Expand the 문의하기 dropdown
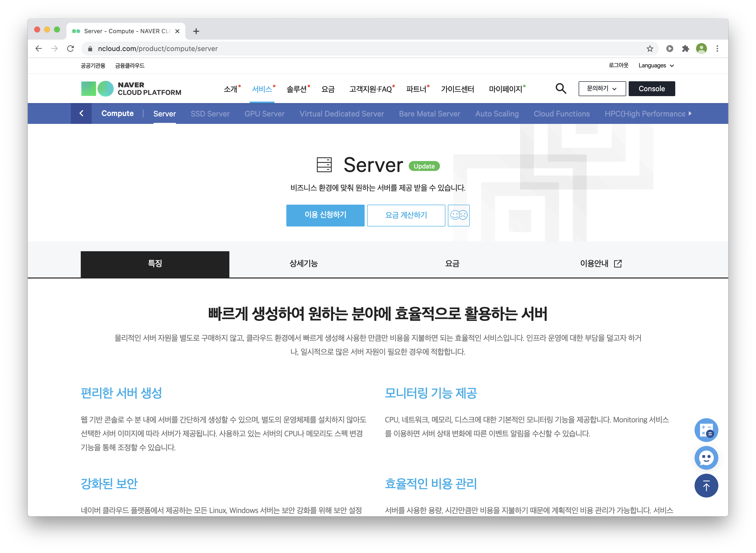This screenshot has width=756, height=553. pyautogui.click(x=602, y=89)
